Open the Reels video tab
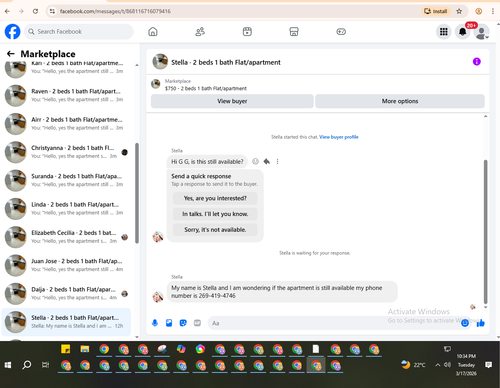The image size is (500, 388). [x=247, y=32]
